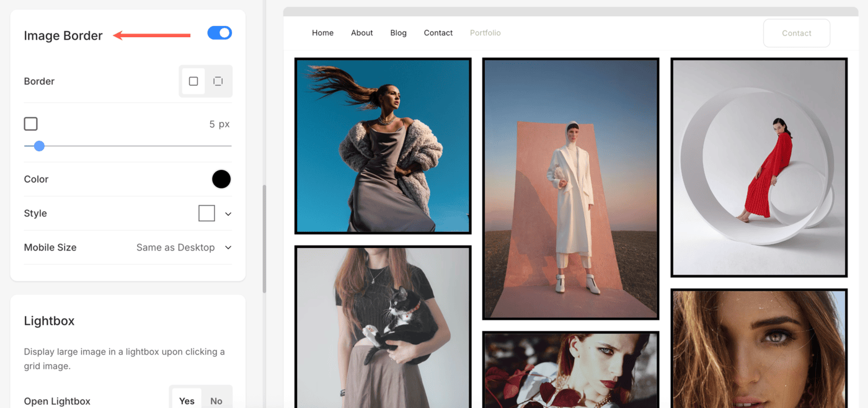
Task: Select the full border option icon
Action: pyautogui.click(x=193, y=81)
